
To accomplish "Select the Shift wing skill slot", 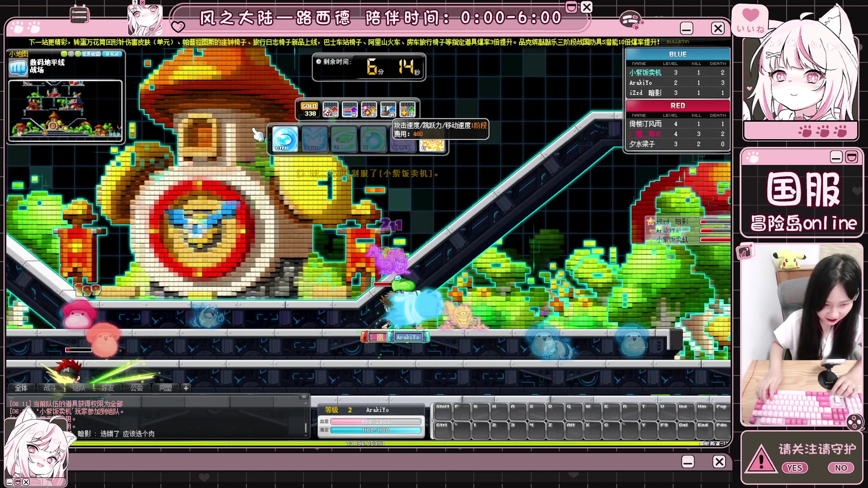I will [314, 139].
